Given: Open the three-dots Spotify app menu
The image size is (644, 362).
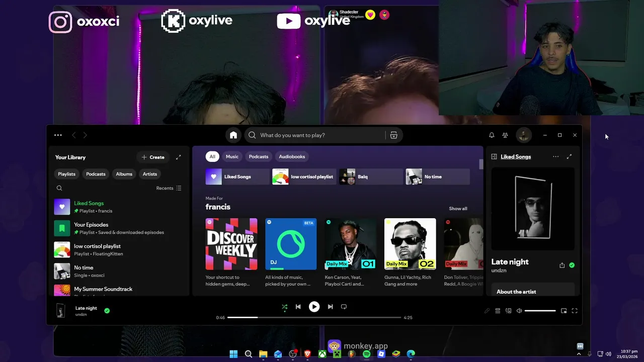Looking at the screenshot, I should point(58,135).
